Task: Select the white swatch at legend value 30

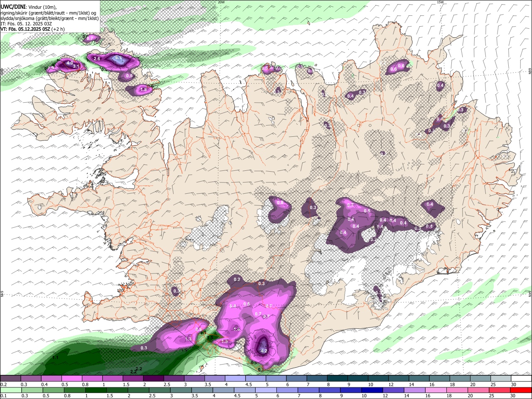Action: [x=521, y=378]
